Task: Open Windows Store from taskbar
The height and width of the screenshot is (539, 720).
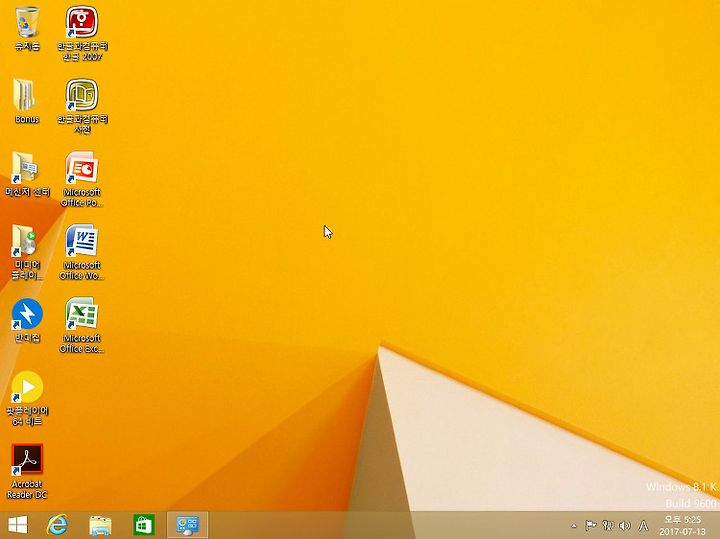Action: tap(143, 525)
